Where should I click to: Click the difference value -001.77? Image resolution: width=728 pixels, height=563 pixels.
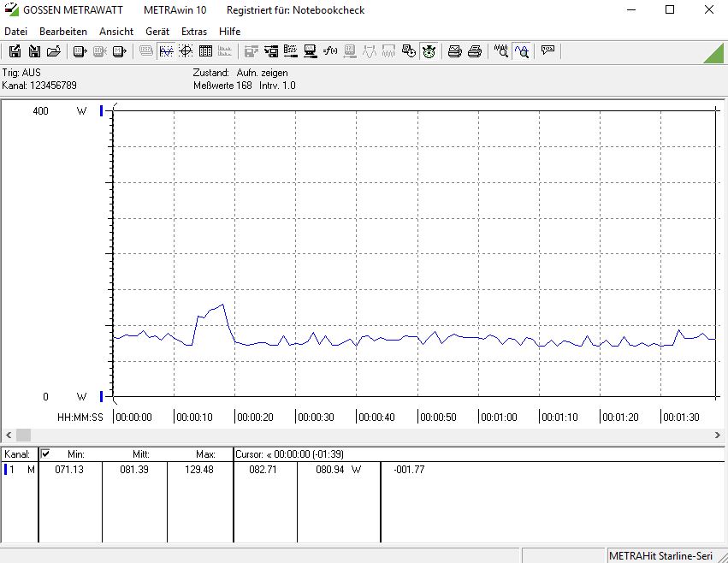pyautogui.click(x=409, y=470)
